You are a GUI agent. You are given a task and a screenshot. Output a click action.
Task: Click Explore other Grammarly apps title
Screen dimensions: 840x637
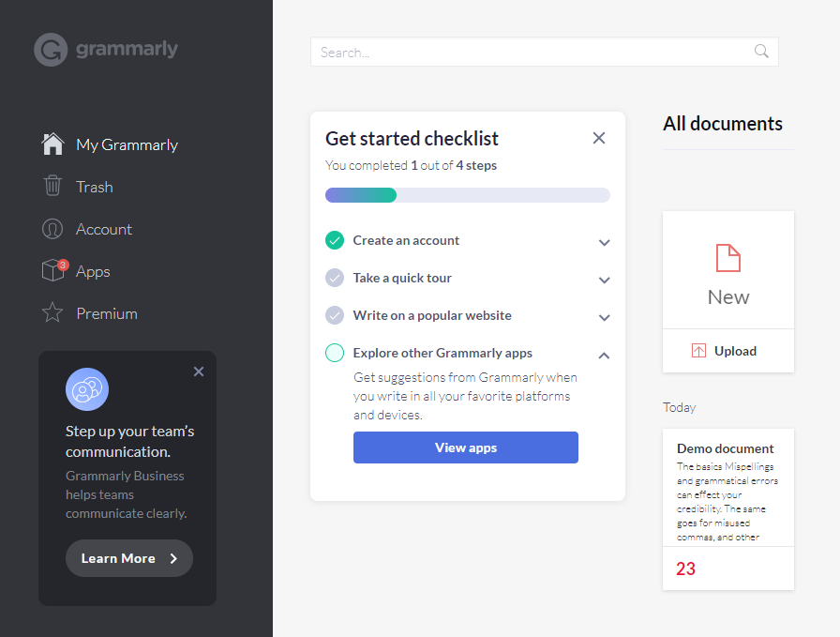[442, 353]
